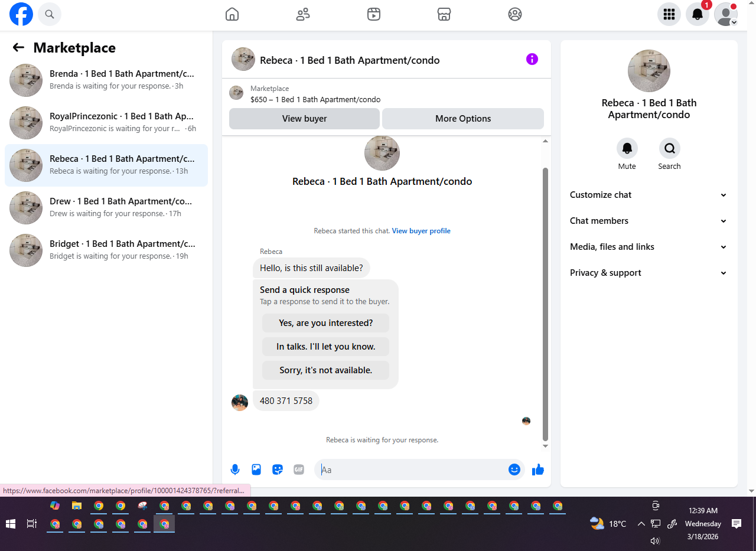Screen dimensions: 756x551
Task: Open the emoji picker in message box
Action: (514, 470)
